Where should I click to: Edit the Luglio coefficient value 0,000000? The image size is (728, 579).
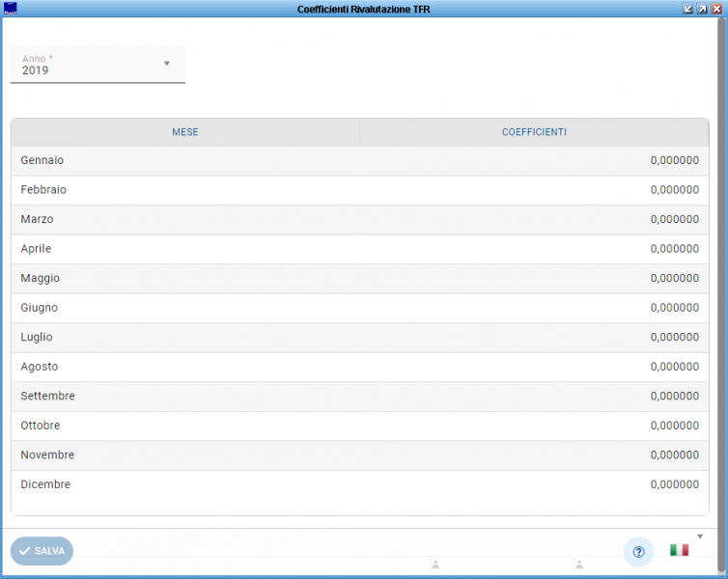pos(675,338)
